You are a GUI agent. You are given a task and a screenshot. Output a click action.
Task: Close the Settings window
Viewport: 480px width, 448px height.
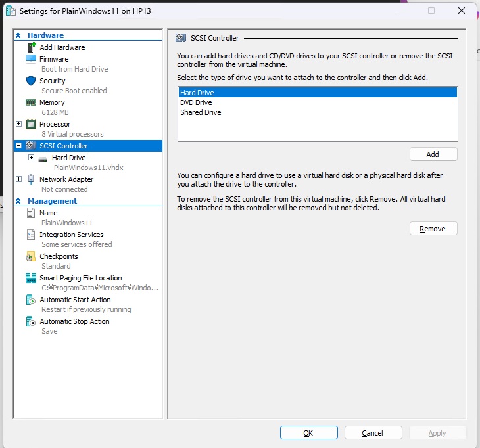(462, 11)
